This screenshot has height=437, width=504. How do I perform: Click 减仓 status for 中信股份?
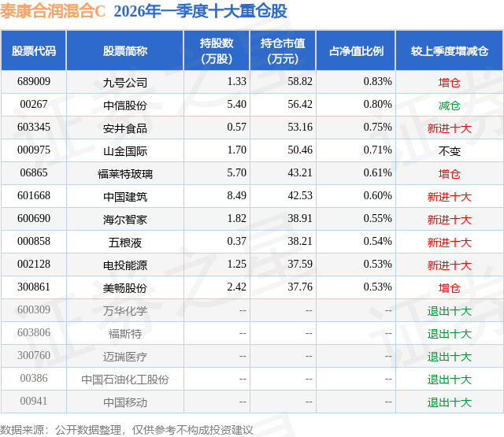[x=450, y=106]
